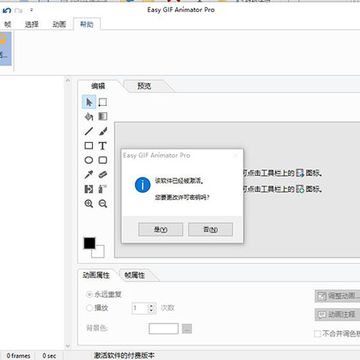Click the 否(N) button
Image resolution: width=360 pixels, height=360 pixels.
click(210, 230)
